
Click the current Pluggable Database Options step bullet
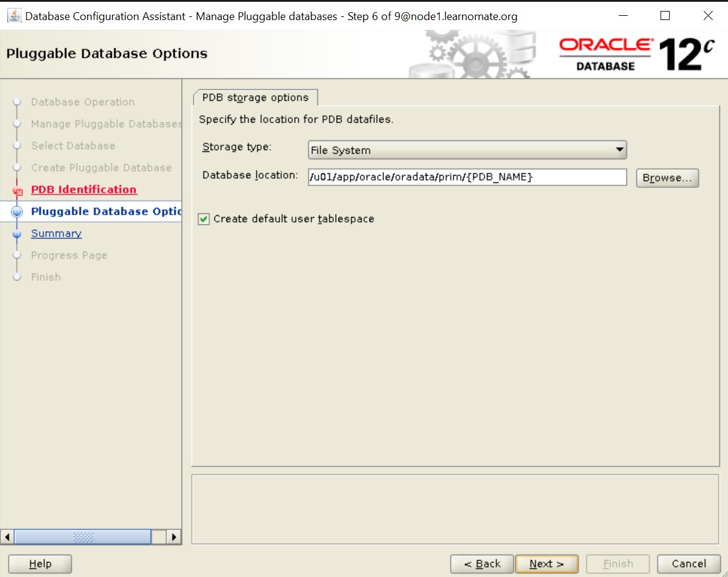pyautogui.click(x=18, y=212)
